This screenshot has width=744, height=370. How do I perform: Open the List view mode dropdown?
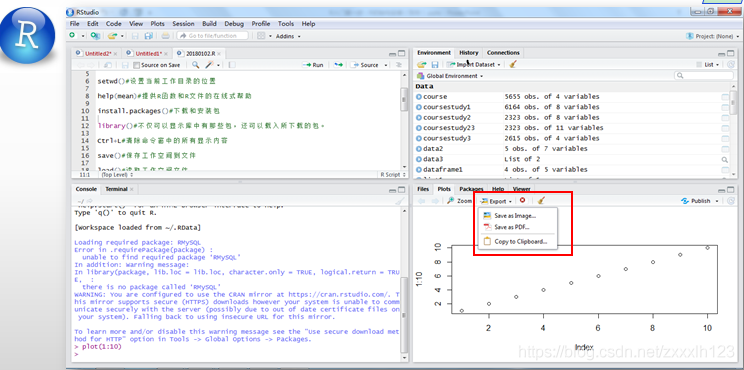coord(708,65)
